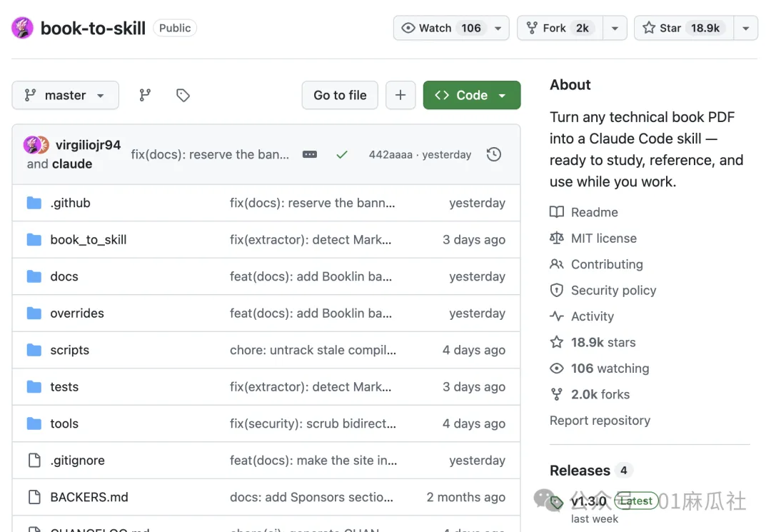The image size is (771, 532).
Task: Click the docs folder icon
Action: tap(34, 276)
